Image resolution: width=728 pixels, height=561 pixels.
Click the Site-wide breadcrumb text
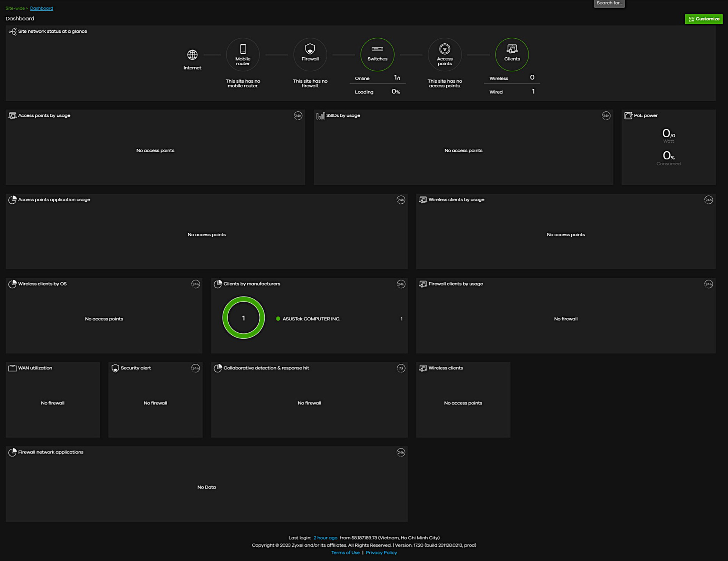click(x=15, y=8)
